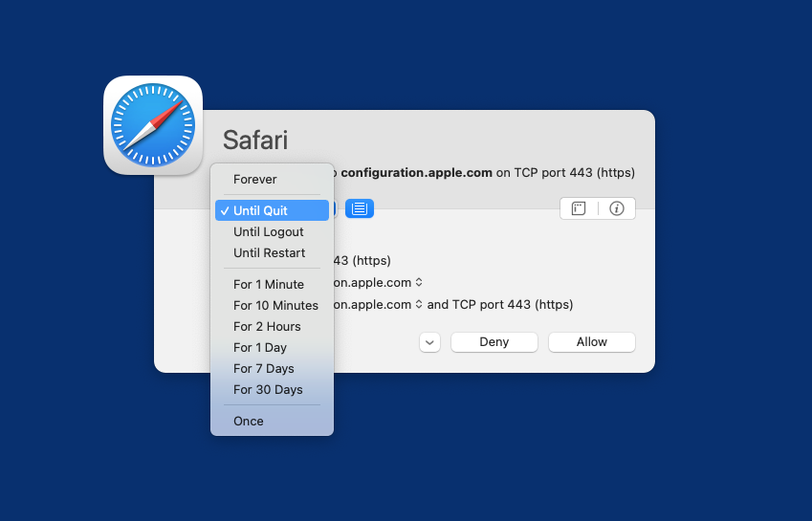Select For 7 Days
Image resolution: width=812 pixels, height=521 pixels.
[272, 369]
